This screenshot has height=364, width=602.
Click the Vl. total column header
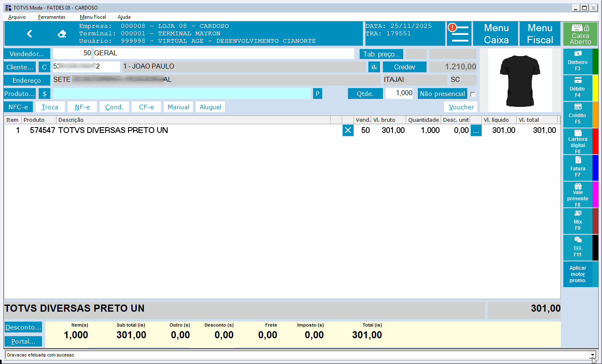537,120
